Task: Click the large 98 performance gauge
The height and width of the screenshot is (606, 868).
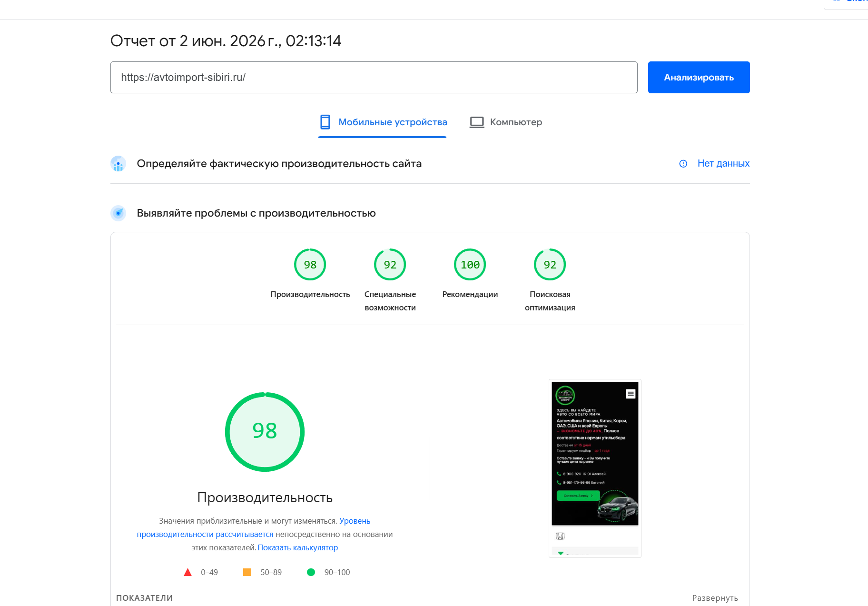Action: (x=265, y=432)
